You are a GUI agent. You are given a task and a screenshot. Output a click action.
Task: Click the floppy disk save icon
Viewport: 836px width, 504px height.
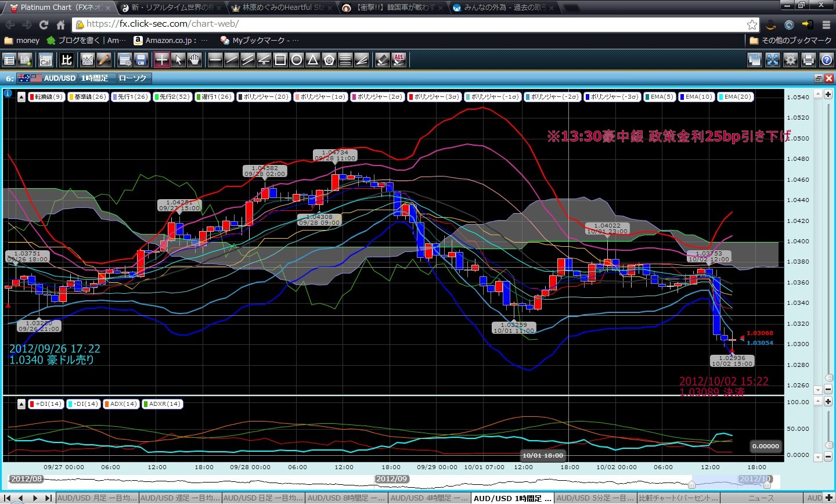point(141,60)
